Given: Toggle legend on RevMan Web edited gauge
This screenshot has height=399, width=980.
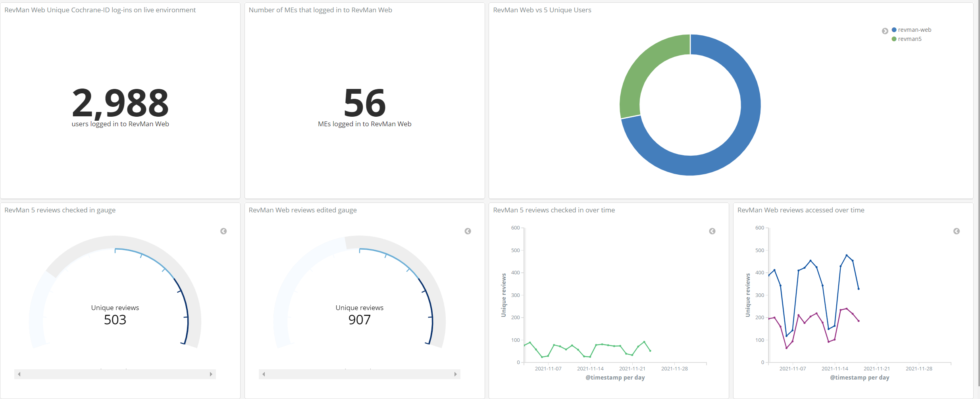Looking at the screenshot, I should [x=468, y=231].
